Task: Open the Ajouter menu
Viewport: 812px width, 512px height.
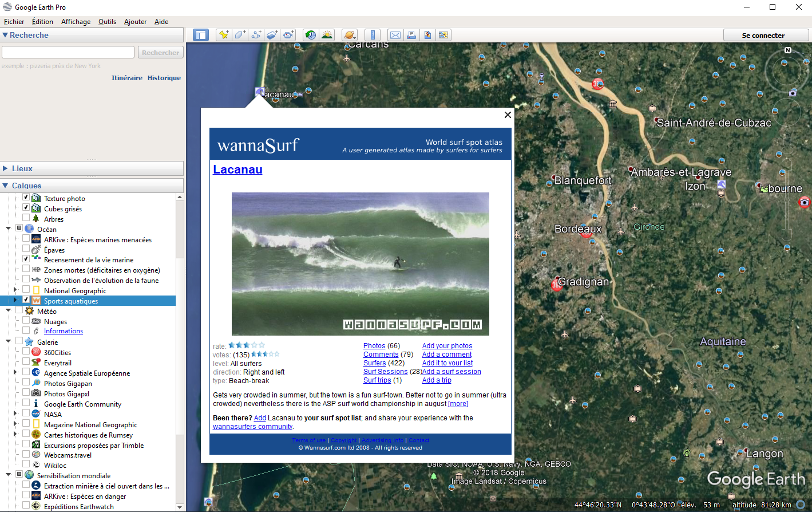Action: tap(135, 22)
